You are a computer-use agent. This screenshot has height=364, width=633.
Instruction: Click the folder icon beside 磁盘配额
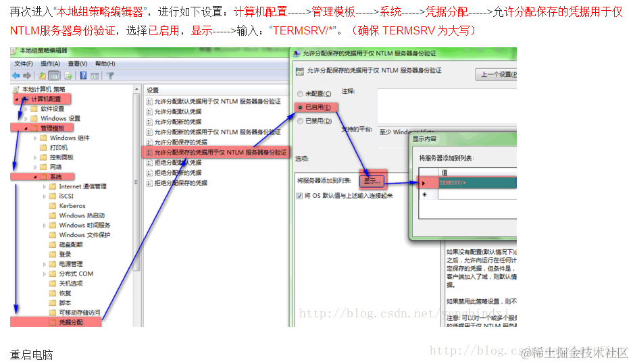click(x=53, y=244)
